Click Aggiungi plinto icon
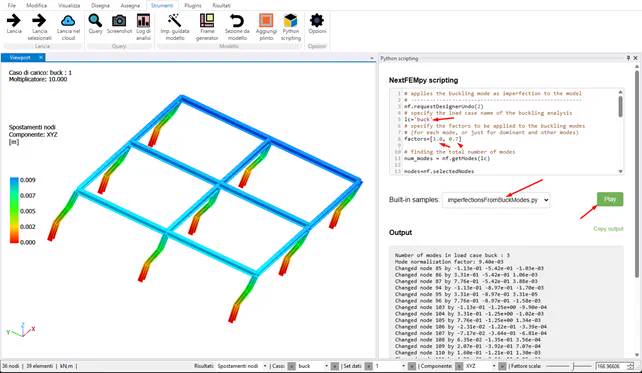642x373 pixels. (266, 20)
